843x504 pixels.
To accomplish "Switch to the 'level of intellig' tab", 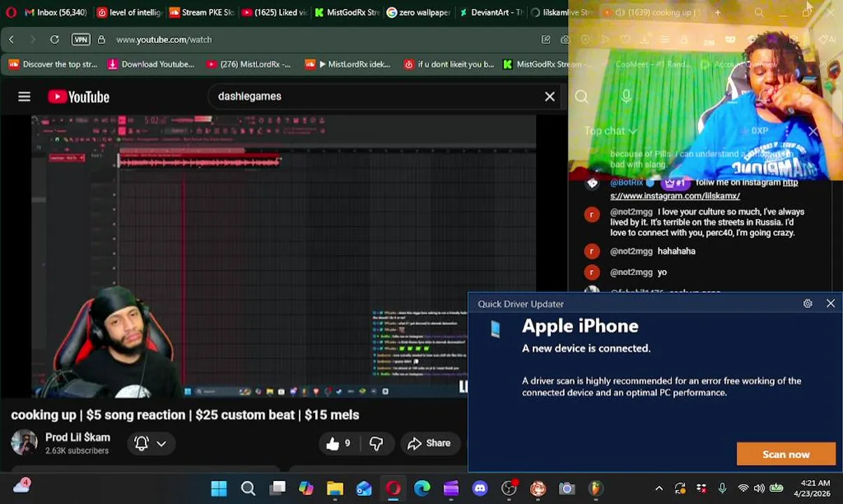I will (x=130, y=12).
